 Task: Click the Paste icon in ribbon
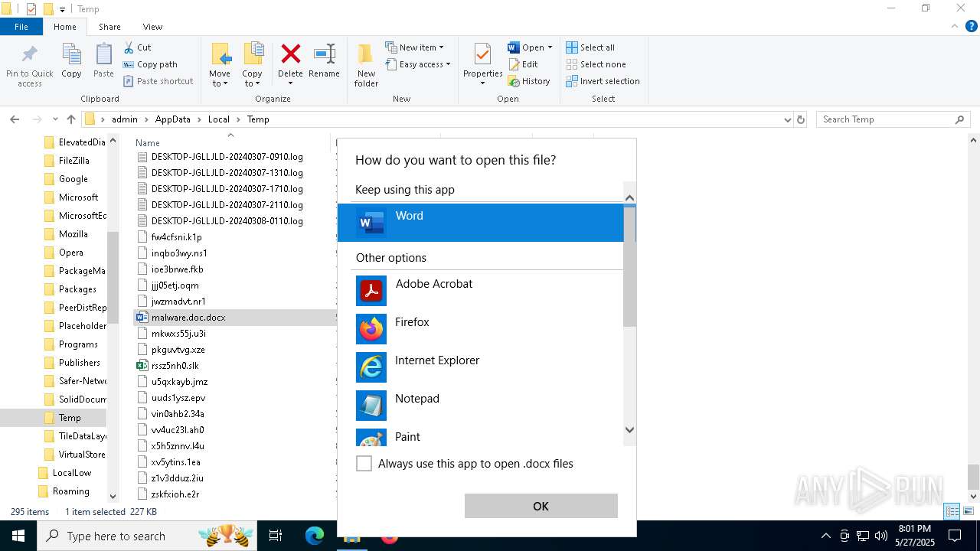click(x=103, y=55)
